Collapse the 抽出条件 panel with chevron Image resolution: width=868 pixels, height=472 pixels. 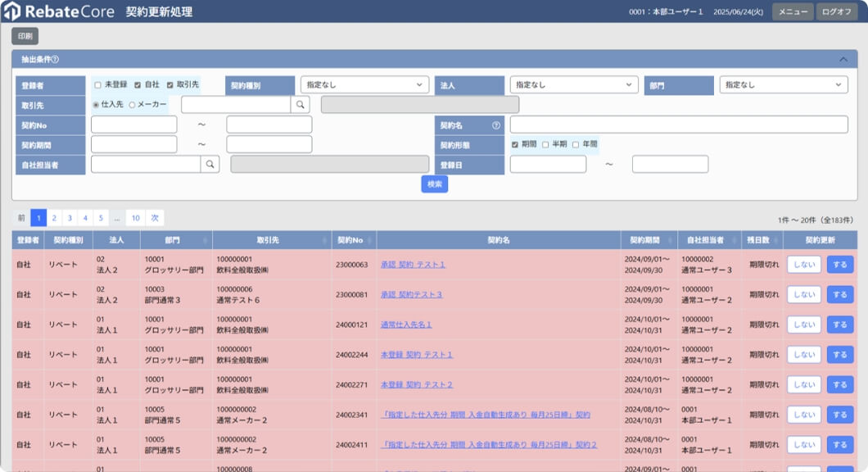(x=843, y=60)
